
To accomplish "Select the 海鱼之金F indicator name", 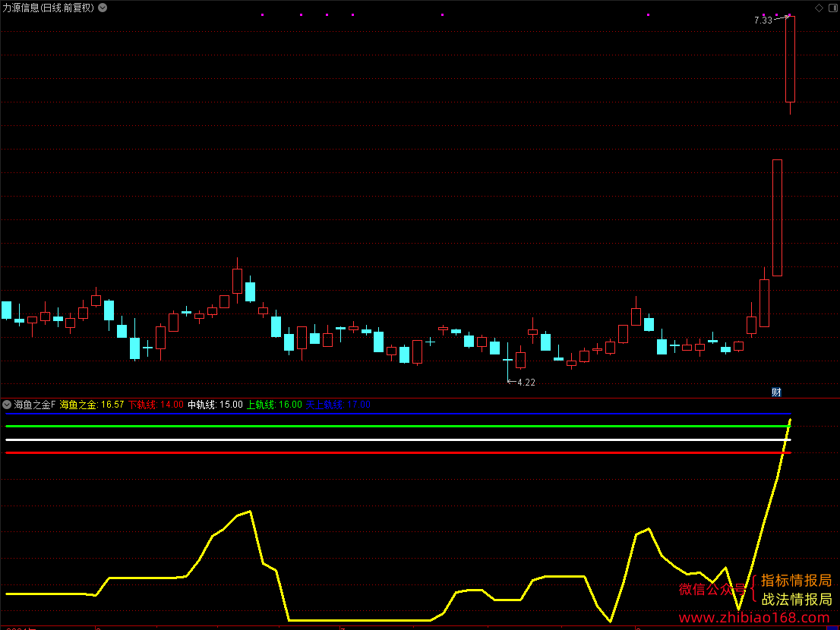I will [x=35, y=405].
